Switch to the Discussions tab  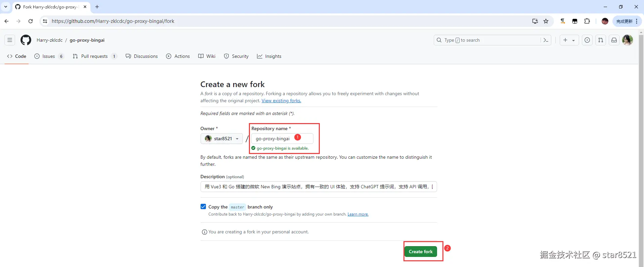click(142, 56)
